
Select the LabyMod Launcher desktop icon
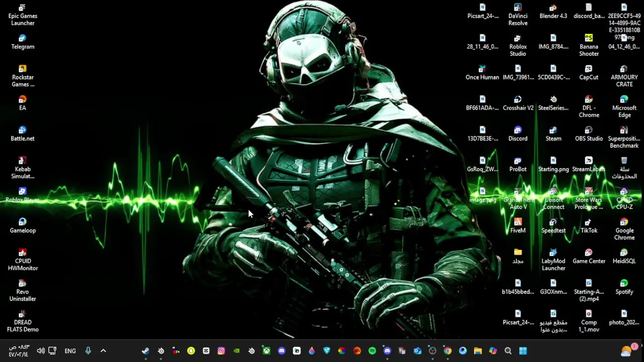click(x=553, y=260)
